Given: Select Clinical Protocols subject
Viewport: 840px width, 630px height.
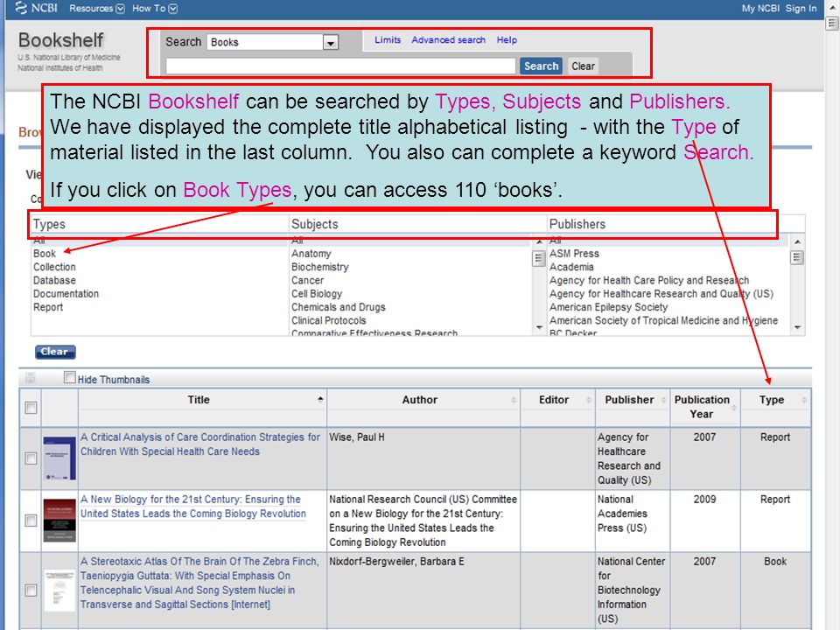Looking at the screenshot, I should click(328, 320).
